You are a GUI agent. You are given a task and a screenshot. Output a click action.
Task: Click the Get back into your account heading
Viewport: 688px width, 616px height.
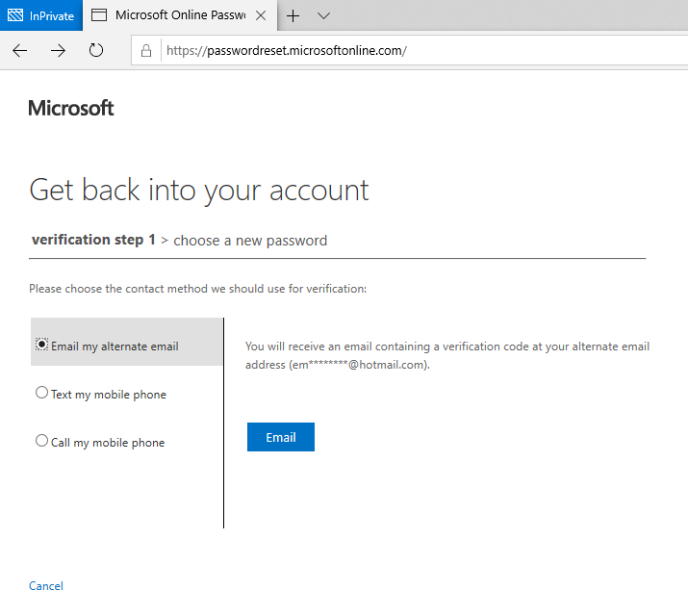(x=199, y=191)
